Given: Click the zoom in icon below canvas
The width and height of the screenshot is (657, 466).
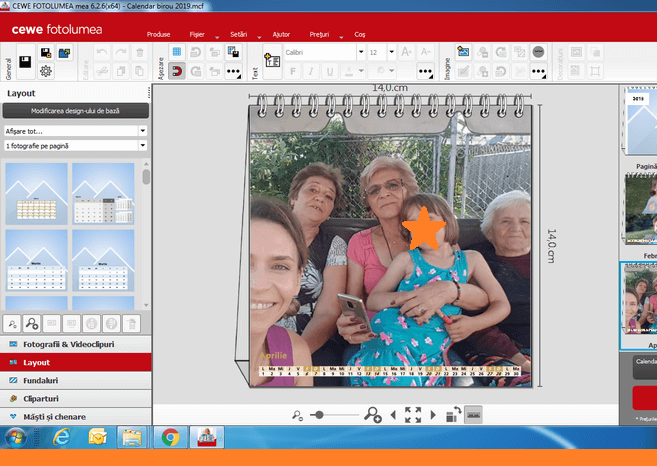Looking at the screenshot, I should click(372, 414).
